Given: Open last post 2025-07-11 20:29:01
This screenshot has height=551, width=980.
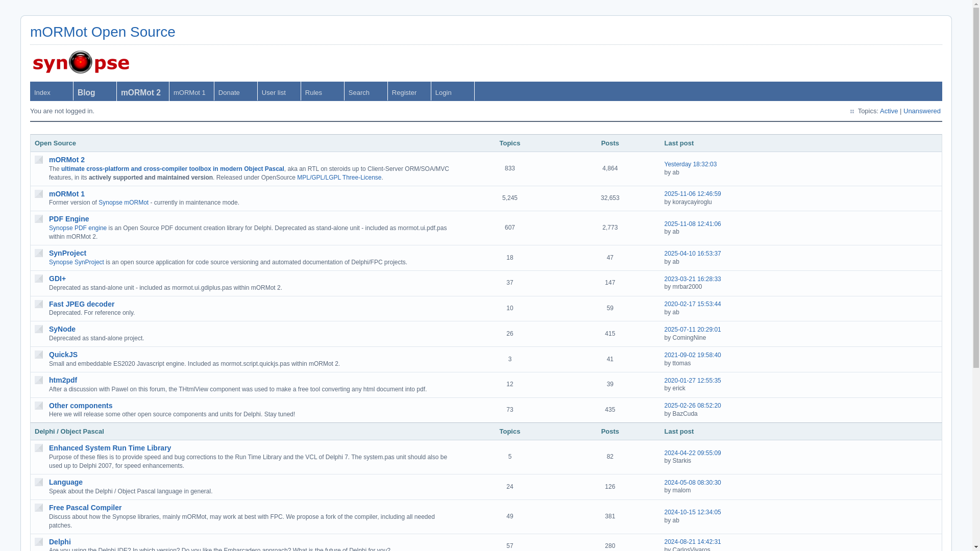Looking at the screenshot, I should pos(693,330).
